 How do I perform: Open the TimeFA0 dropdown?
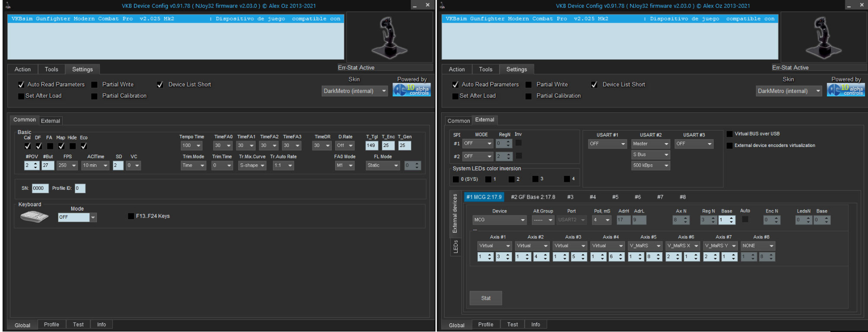[223, 146]
